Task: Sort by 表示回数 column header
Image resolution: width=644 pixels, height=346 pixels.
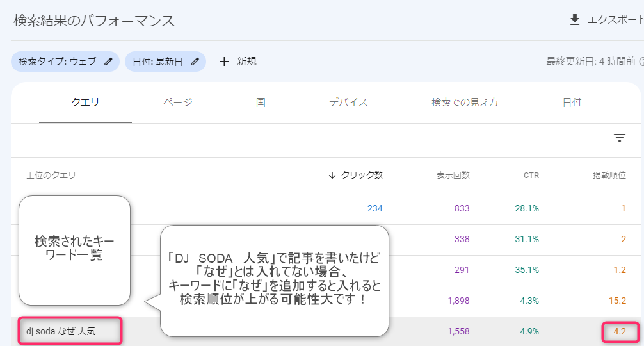Action: 453,176
